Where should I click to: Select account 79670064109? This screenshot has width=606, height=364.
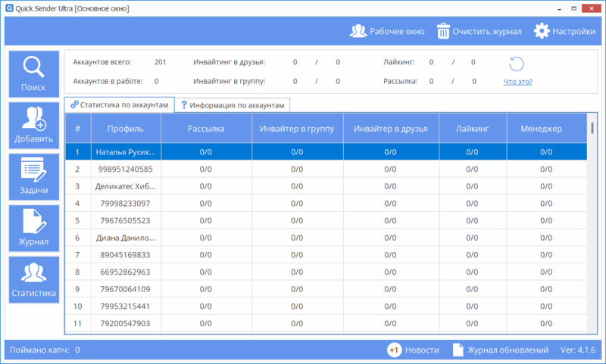(x=126, y=289)
